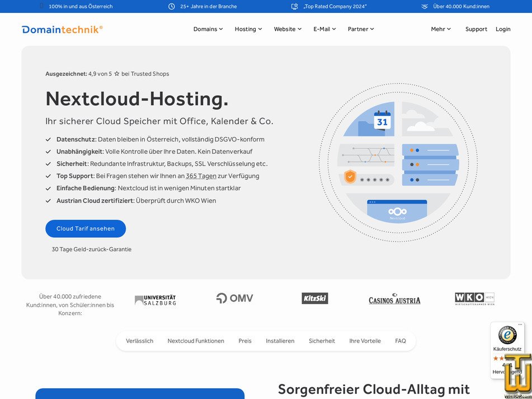This screenshot has width=532, height=399.
Task: Click the OMV logo
Action: (x=235, y=298)
